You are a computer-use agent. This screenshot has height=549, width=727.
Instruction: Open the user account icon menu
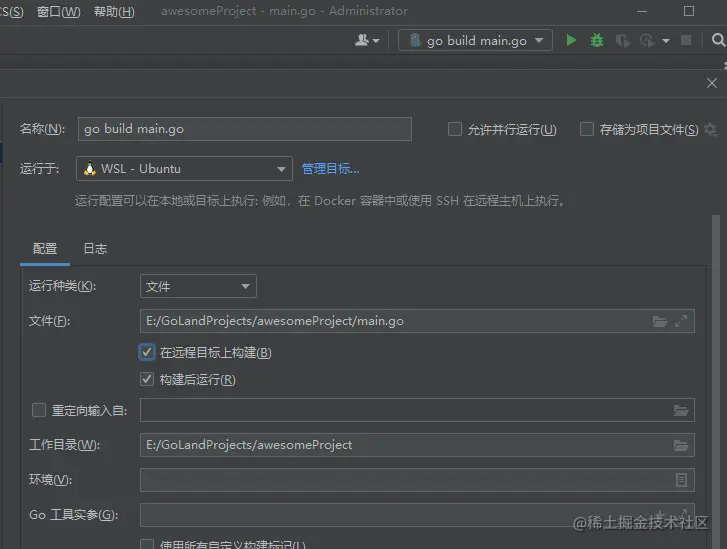[x=367, y=41]
